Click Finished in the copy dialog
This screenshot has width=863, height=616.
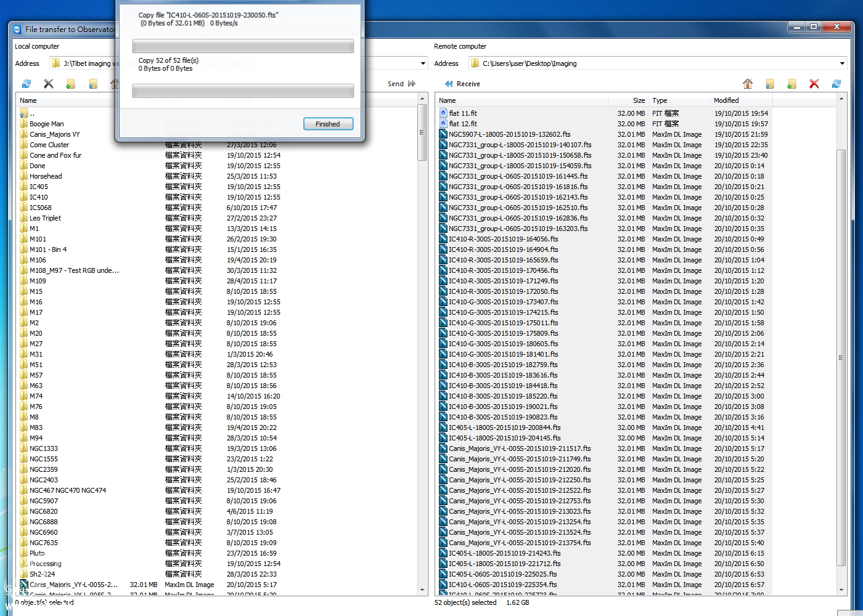(x=328, y=124)
